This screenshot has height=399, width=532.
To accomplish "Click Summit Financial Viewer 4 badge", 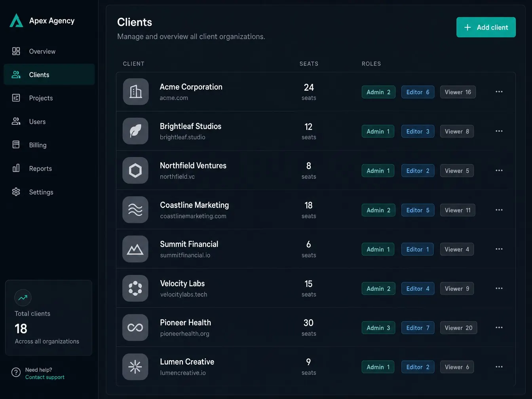I will (x=457, y=249).
